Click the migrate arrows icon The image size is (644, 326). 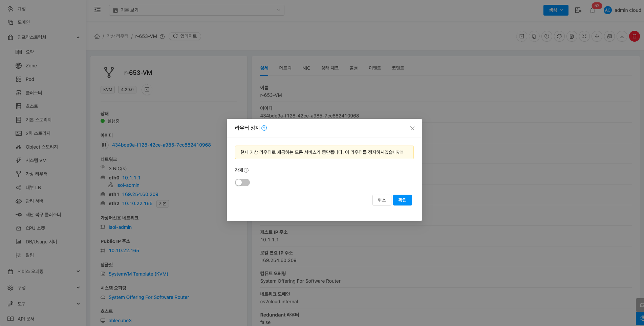[x=597, y=36]
